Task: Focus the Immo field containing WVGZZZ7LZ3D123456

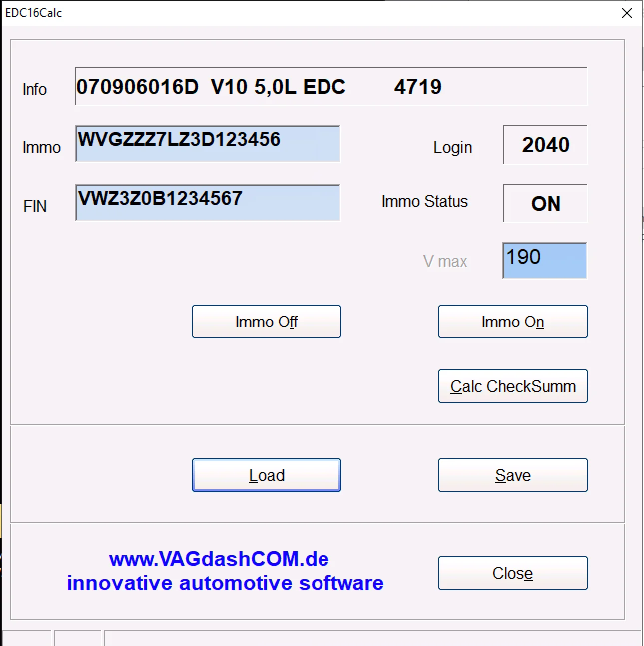Action: [208, 144]
